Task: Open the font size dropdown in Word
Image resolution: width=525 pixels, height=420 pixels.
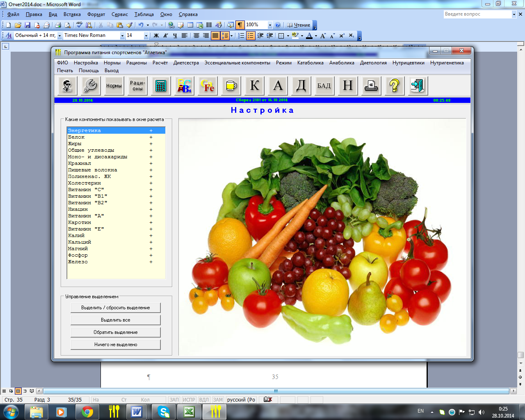Action: 146,36
